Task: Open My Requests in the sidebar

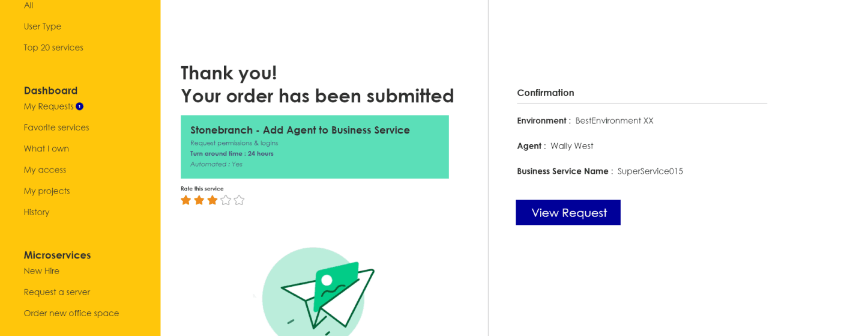Action: [49, 106]
